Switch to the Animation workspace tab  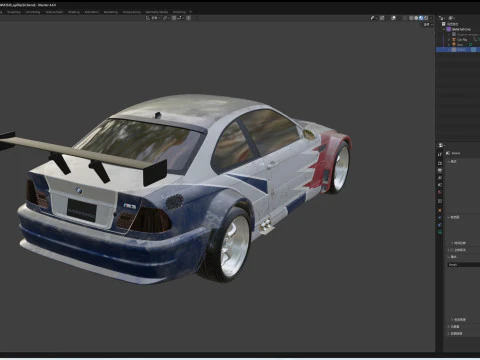92,12
